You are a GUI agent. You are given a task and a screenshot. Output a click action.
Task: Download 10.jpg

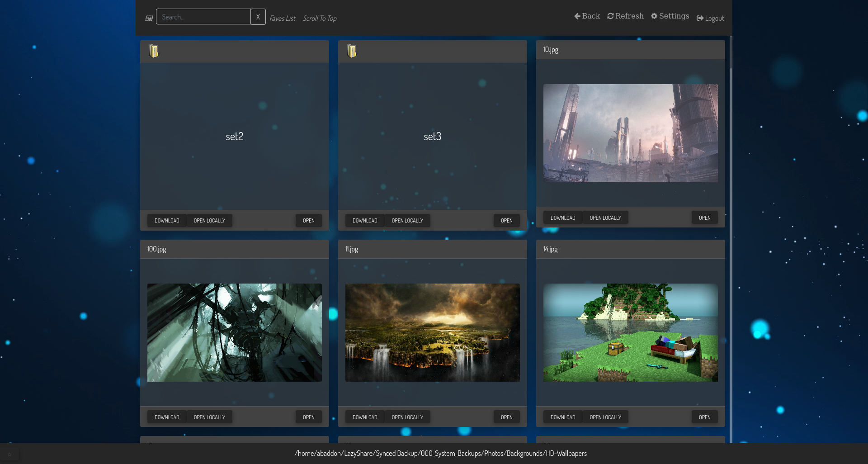click(563, 218)
